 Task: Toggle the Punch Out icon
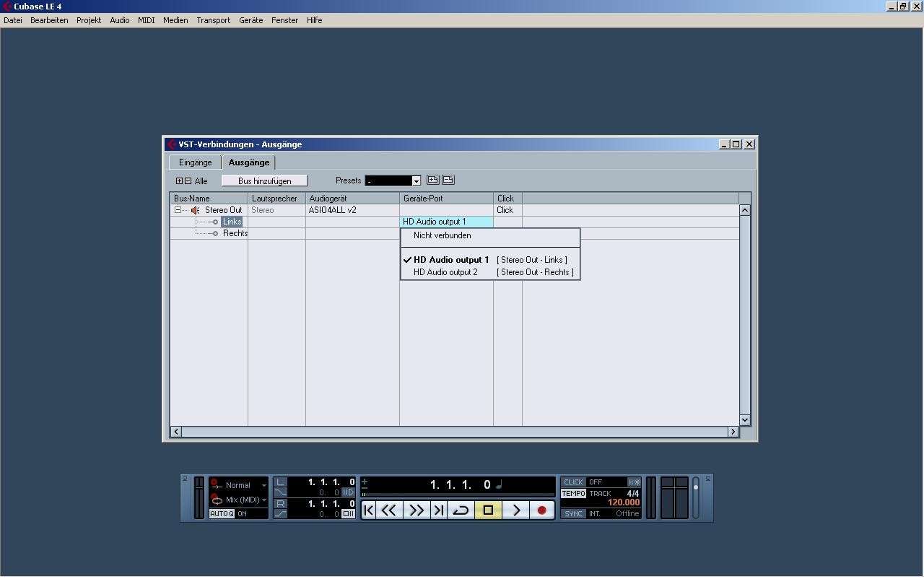(x=281, y=514)
